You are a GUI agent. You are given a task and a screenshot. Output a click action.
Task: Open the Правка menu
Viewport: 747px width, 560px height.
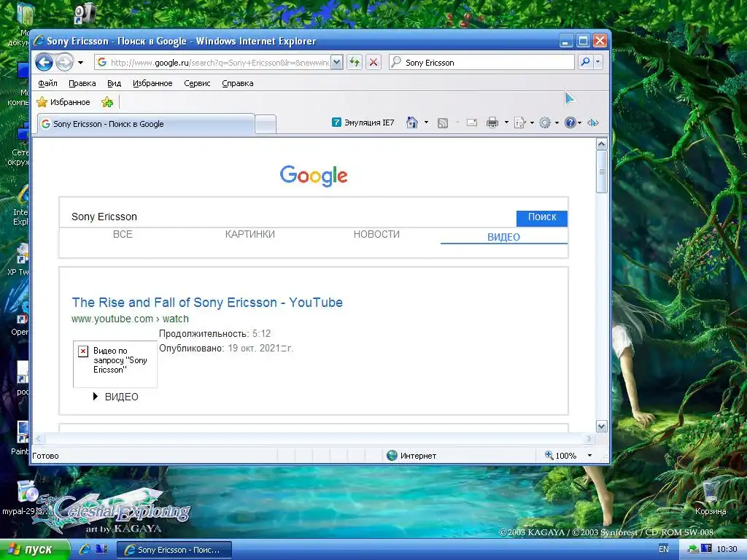[x=82, y=83]
